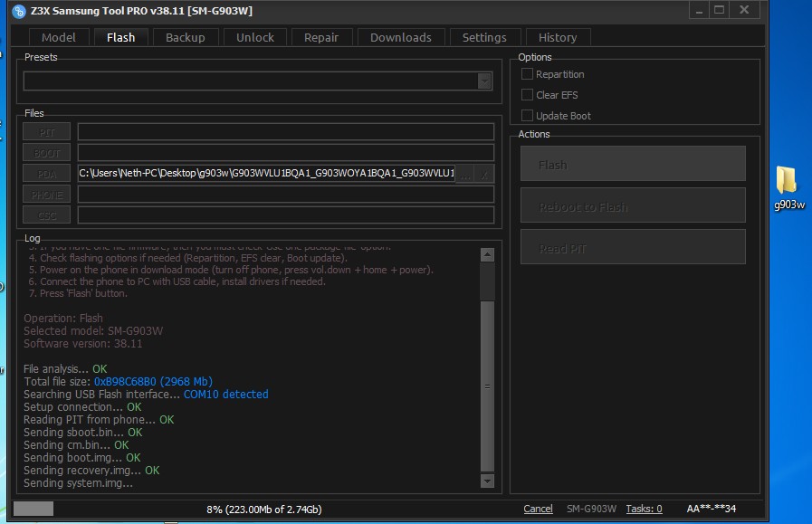
Task: Minimize the Z3X Samsung Tool window
Action: [699, 10]
